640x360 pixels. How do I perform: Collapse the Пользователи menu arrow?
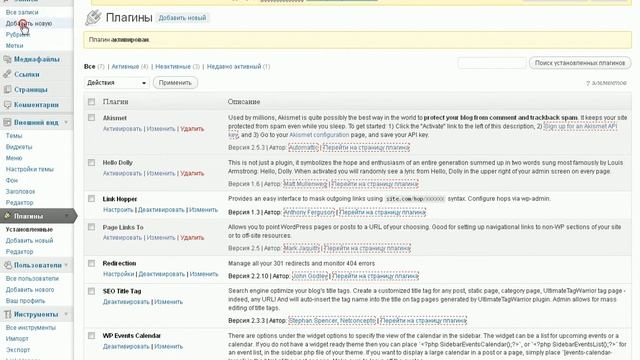pos(67,265)
